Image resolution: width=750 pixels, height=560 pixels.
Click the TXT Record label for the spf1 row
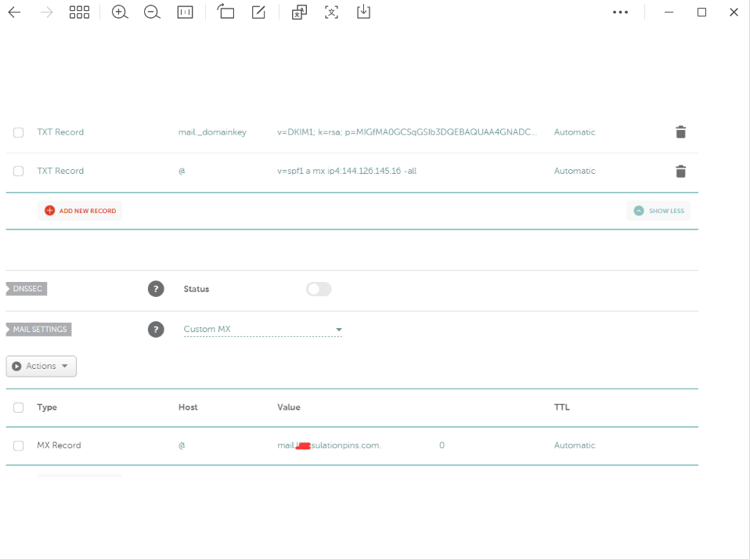click(60, 171)
